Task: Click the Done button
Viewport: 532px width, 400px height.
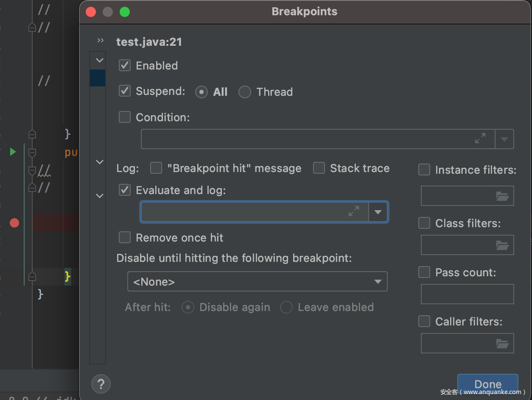Action: click(488, 384)
